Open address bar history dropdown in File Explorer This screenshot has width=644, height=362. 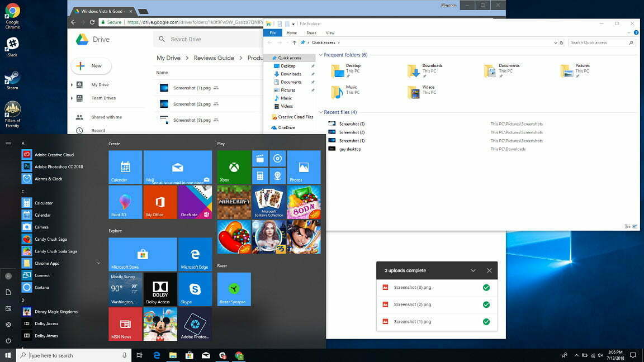[556, 42]
